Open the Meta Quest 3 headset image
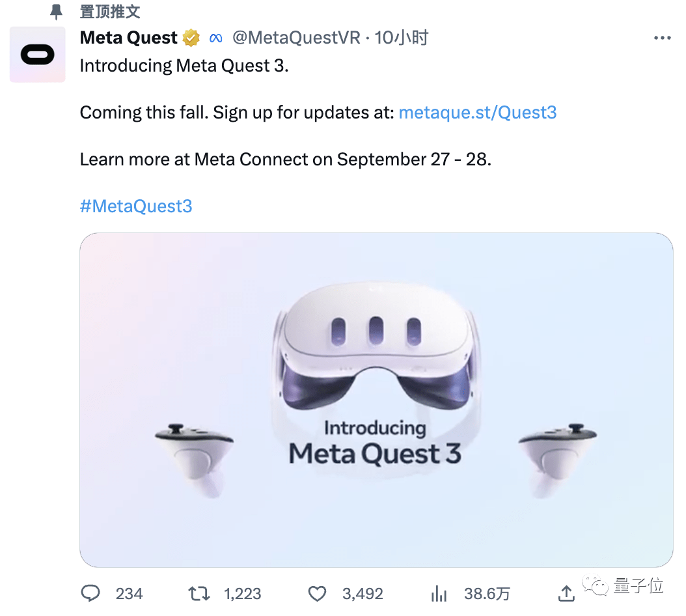This screenshot has width=686, height=616. coord(376,399)
